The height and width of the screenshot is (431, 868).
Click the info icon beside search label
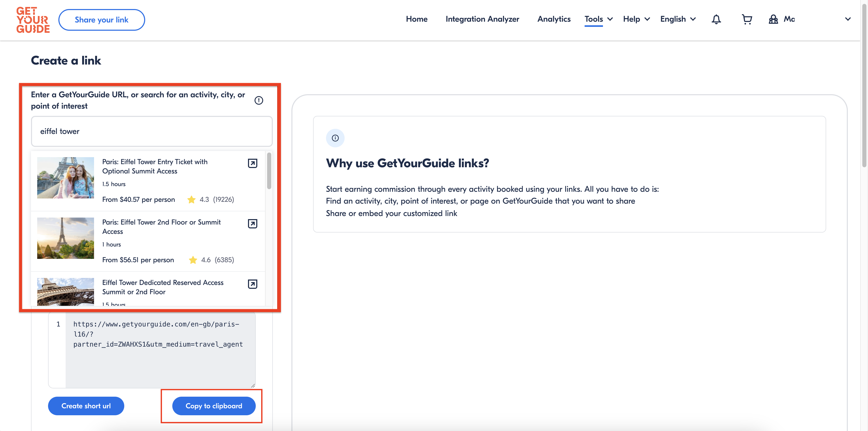pyautogui.click(x=258, y=100)
